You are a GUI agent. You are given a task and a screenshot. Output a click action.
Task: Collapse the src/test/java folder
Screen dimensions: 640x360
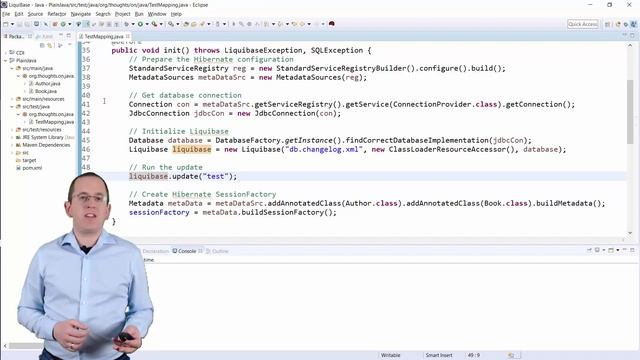pyautogui.click(x=12, y=107)
